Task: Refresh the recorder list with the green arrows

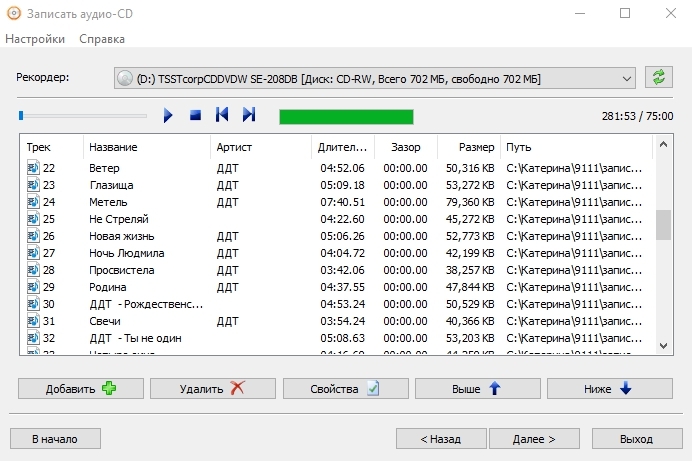Action: (x=658, y=78)
